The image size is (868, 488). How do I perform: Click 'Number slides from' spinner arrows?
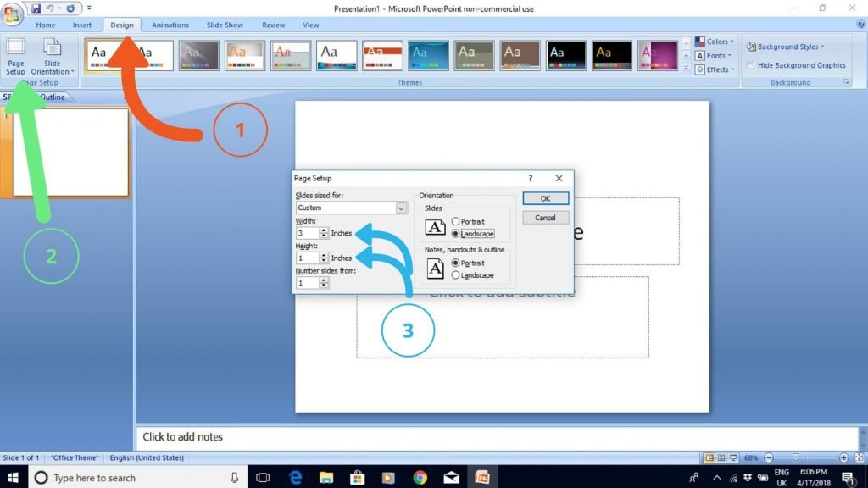point(324,283)
